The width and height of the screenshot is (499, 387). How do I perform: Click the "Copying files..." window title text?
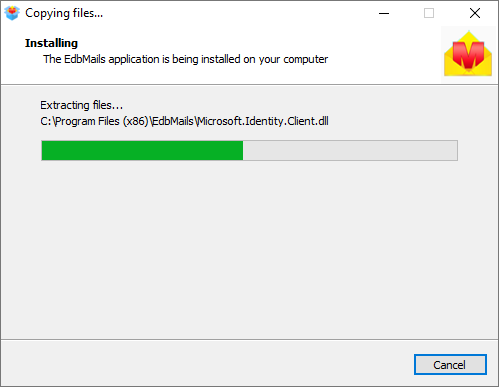[64, 13]
